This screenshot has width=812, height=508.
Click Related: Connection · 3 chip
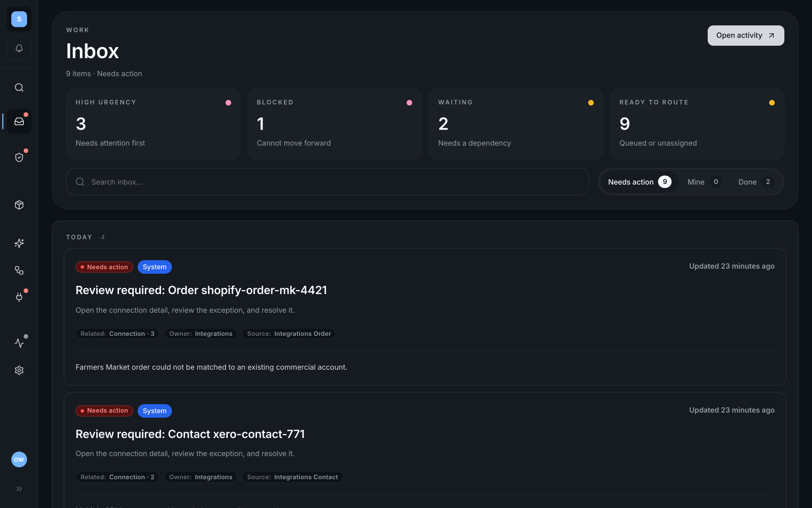tap(117, 334)
